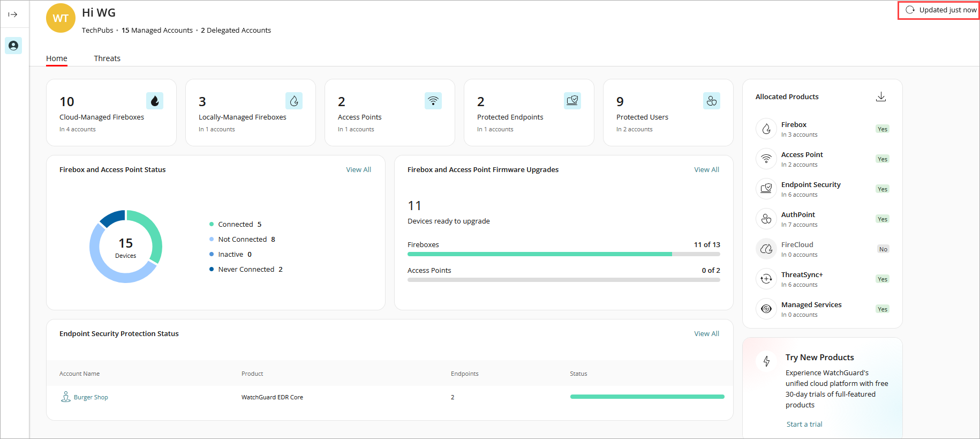This screenshot has height=439, width=980.
Task: Click the lightning bolt Try New Products icon
Action: 766,361
